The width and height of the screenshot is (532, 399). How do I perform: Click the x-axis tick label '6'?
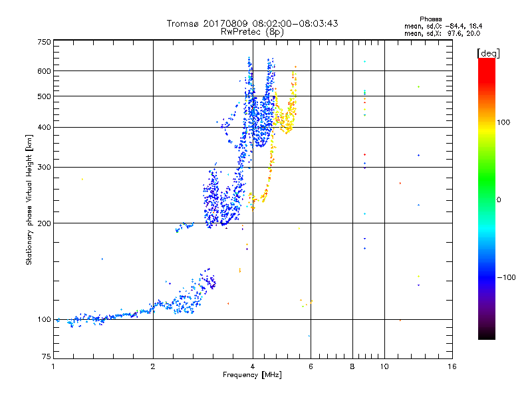click(311, 366)
